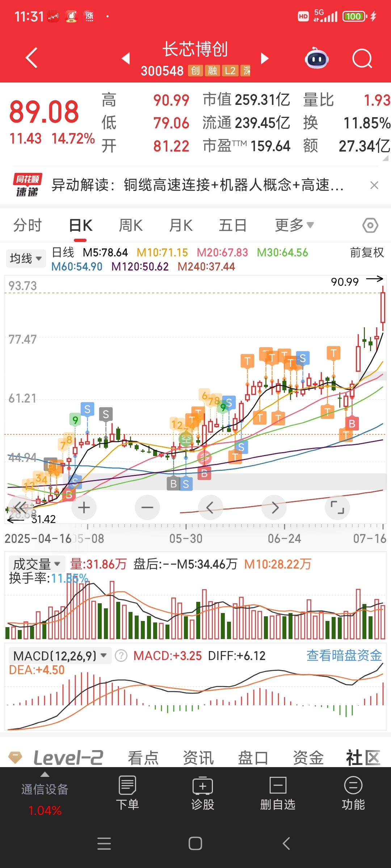The height and width of the screenshot is (868, 391).
Task: Tap Android home nav button
Action: [195, 843]
